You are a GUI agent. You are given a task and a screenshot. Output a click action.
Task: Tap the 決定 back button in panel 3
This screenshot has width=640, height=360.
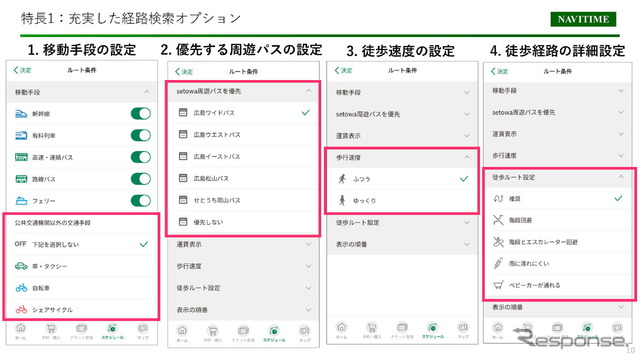pyautogui.click(x=343, y=70)
